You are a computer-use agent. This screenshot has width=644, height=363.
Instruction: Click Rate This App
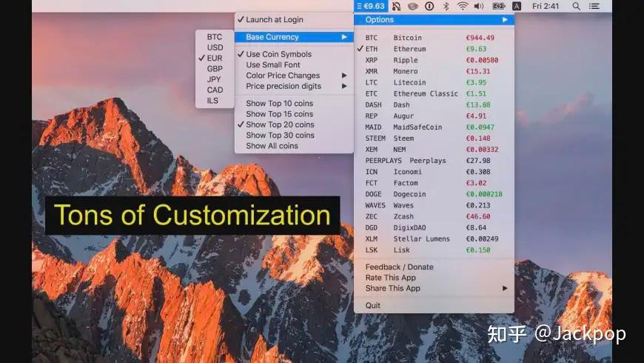point(434,278)
